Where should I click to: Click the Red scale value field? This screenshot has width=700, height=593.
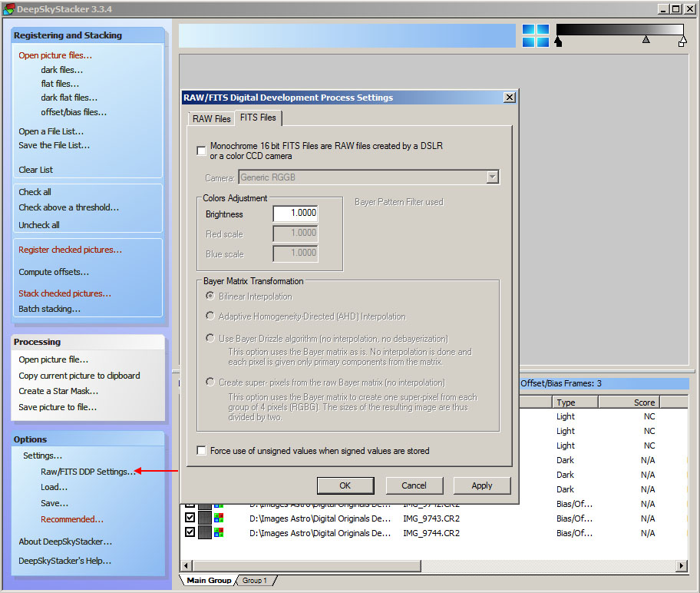pos(296,234)
